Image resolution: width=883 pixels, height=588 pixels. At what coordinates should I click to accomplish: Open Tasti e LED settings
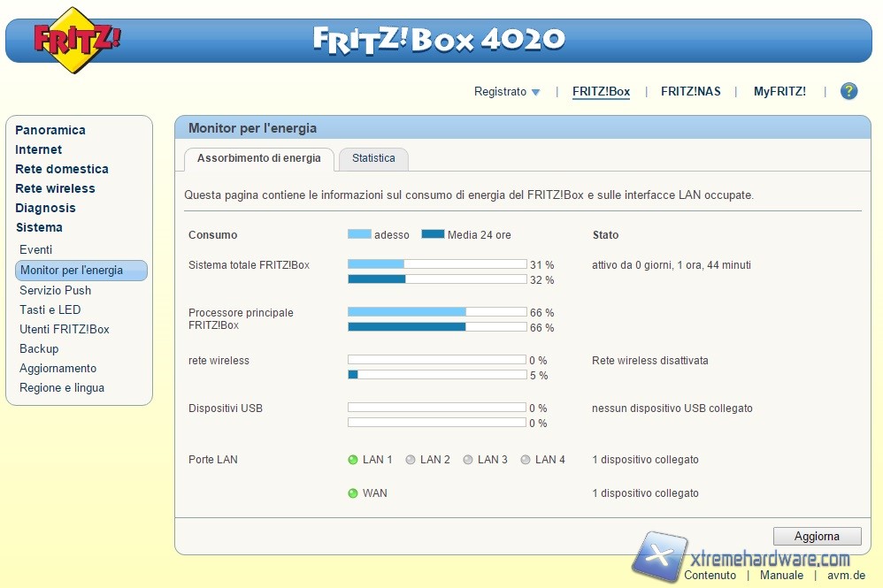click(50, 309)
